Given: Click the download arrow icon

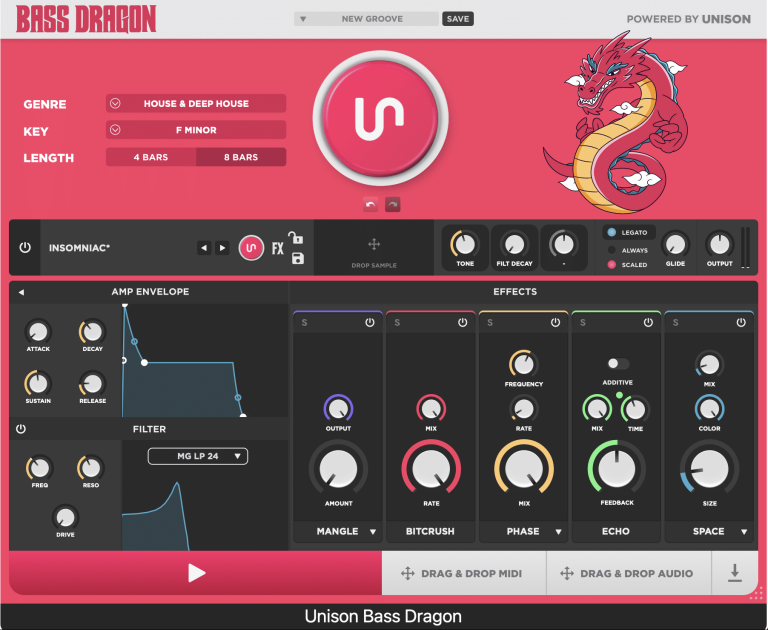Looking at the screenshot, I should pyautogui.click(x=734, y=573).
